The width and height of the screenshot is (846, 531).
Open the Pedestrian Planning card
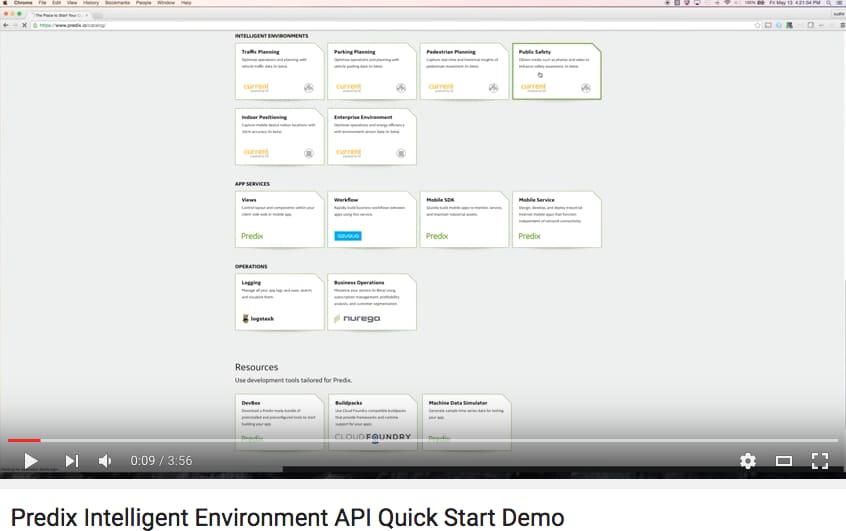pyautogui.click(x=464, y=71)
